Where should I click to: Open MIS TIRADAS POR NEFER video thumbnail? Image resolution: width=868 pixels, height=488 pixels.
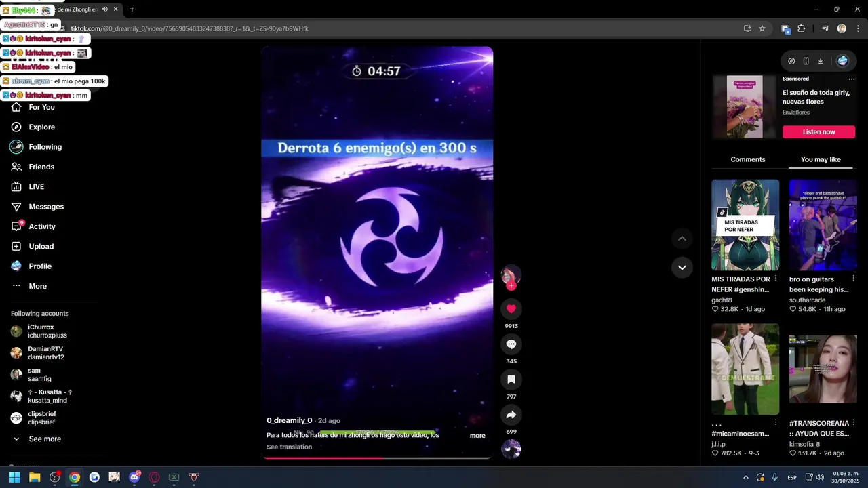(x=745, y=225)
